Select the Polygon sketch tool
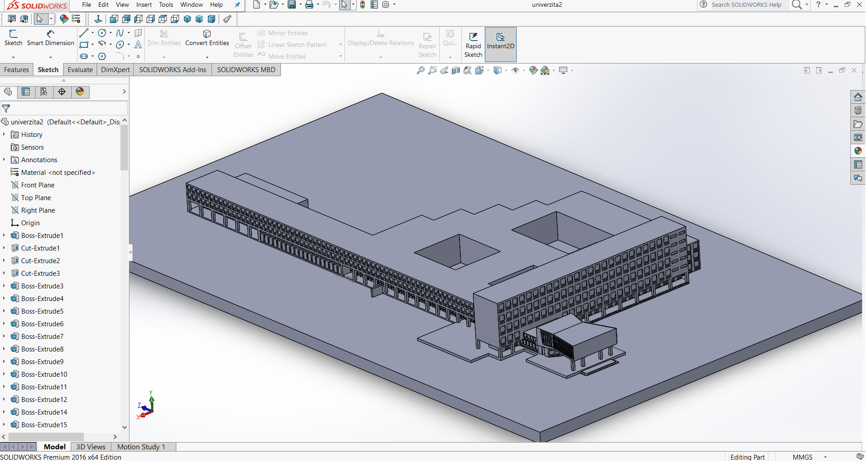The width and height of the screenshot is (868, 461). pos(102,56)
